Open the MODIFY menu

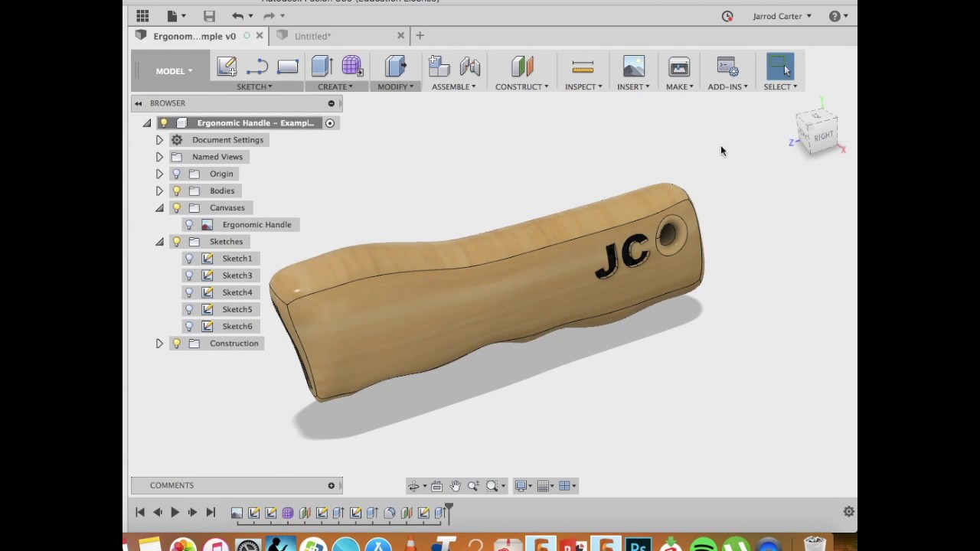395,86
